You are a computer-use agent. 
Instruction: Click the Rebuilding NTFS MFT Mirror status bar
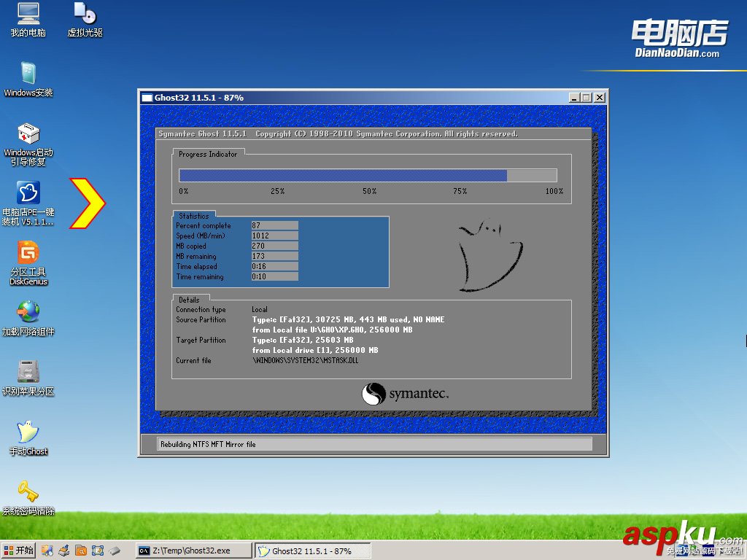pyautogui.click(x=374, y=444)
